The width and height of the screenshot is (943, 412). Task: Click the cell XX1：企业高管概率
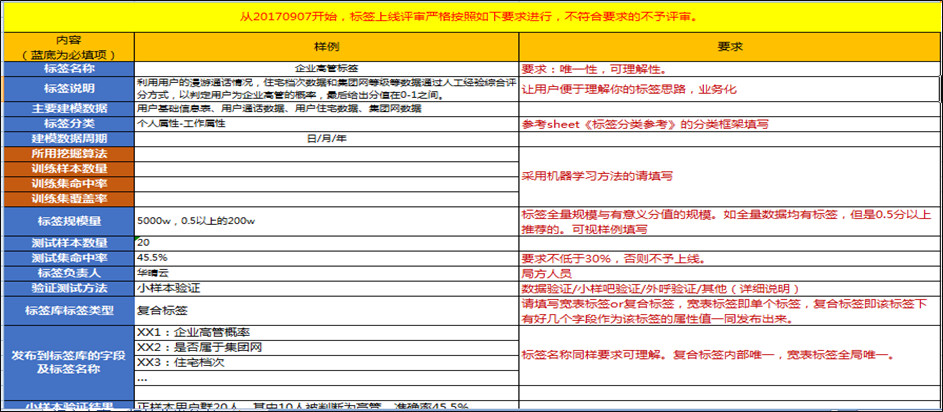click(x=327, y=333)
